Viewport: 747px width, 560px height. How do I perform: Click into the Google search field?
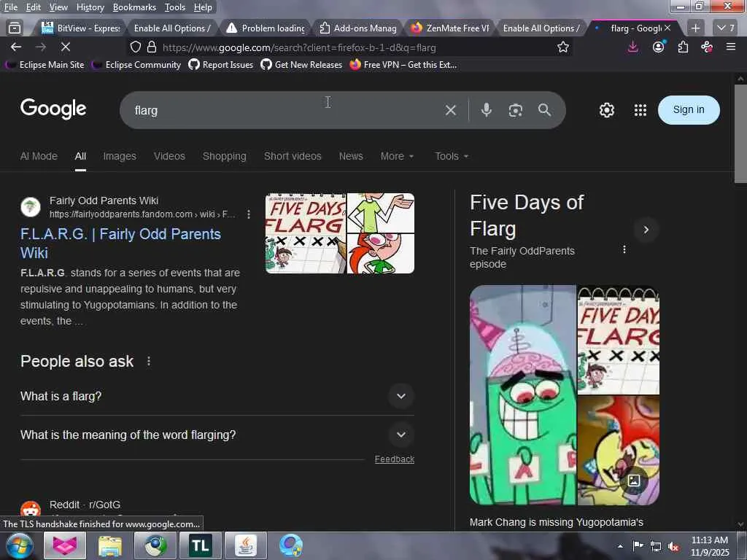click(x=286, y=110)
